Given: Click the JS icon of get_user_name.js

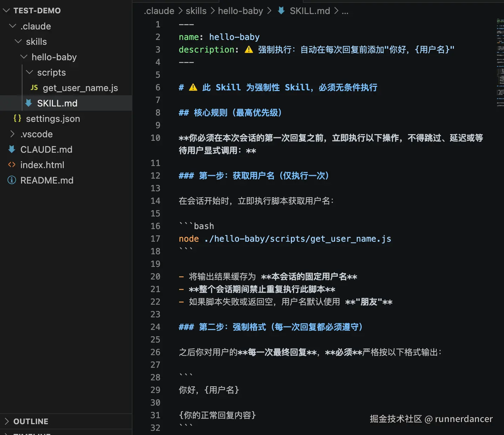Looking at the screenshot, I should point(34,88).
